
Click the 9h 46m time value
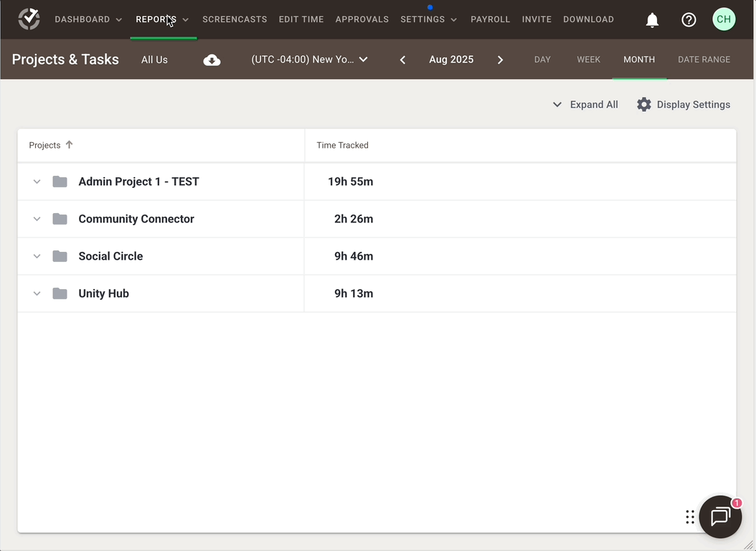354,256
